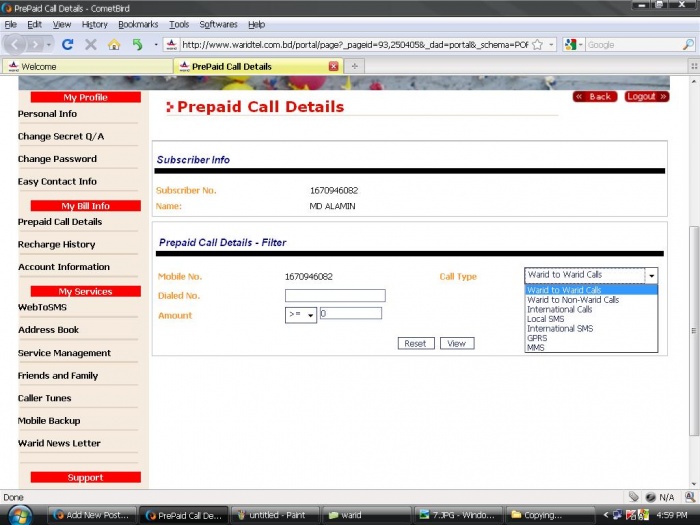Open the View menu
This screenshot has height=525, width=700.
coord(62,25)
